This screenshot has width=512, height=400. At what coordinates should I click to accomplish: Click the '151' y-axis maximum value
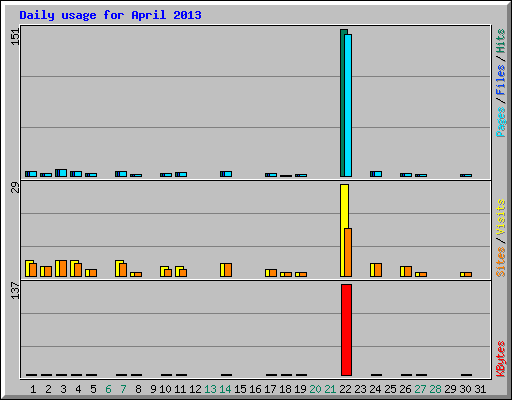[x=15, y=37]
